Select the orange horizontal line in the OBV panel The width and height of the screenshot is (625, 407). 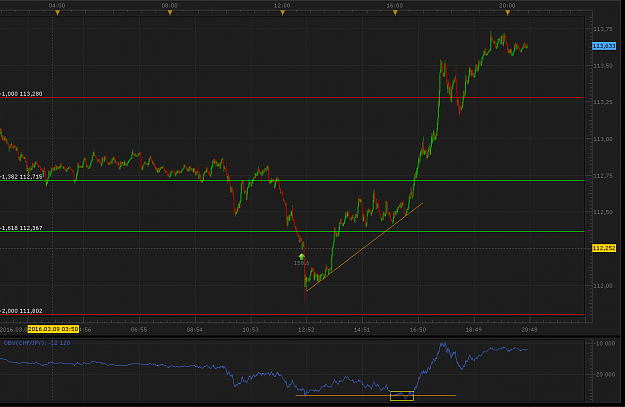(376, 395)
